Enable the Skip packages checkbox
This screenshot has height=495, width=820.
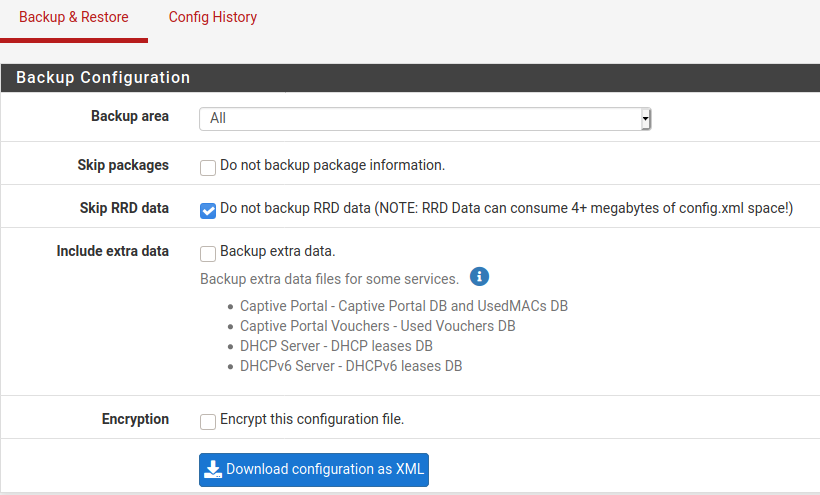coord(208,167)
